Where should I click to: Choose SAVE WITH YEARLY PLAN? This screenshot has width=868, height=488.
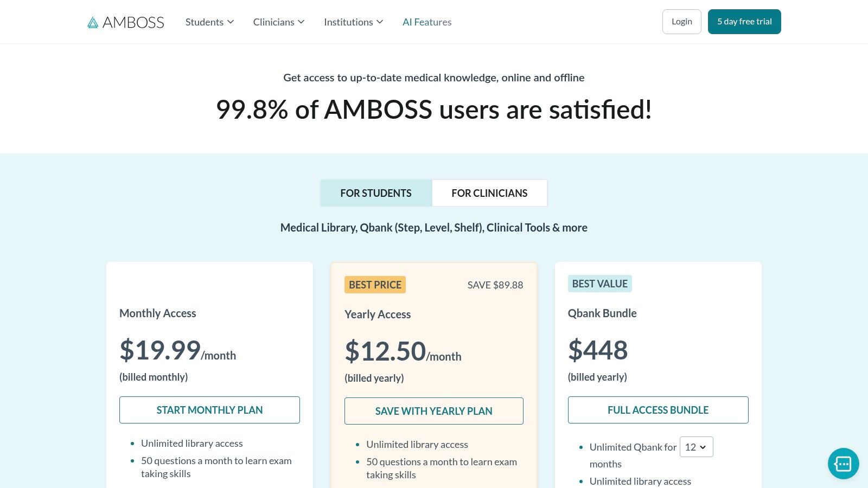[433, 410]
